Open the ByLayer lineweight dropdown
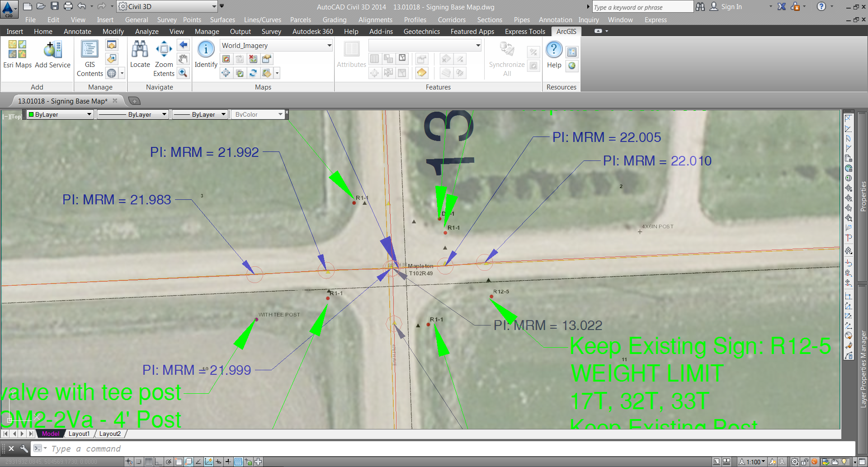Screen dimensions: 868x467 click(199, 114)
